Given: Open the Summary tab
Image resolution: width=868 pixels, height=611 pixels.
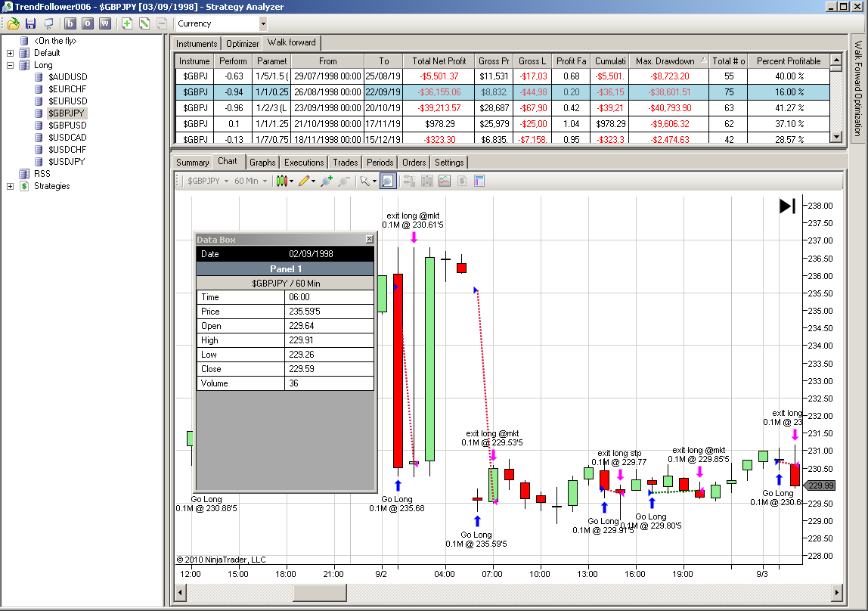Looking at the screenshot, I should [x=192, y=162].
